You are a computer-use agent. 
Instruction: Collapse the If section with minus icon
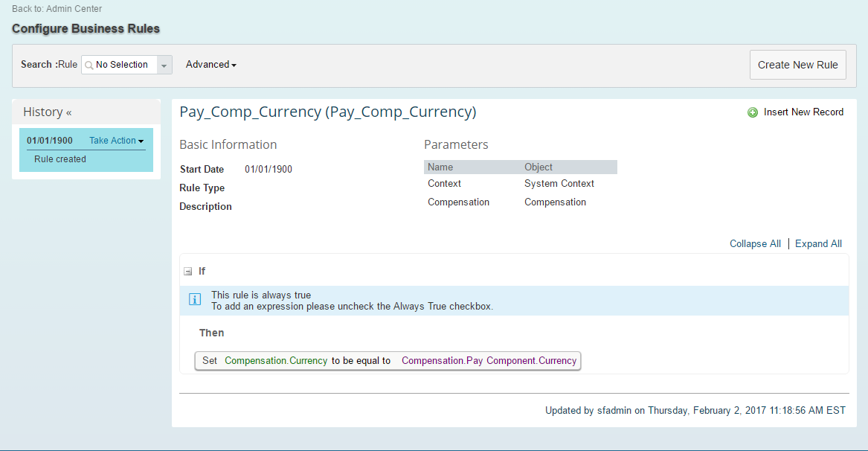pyautogui.click(x=187, y=272)
